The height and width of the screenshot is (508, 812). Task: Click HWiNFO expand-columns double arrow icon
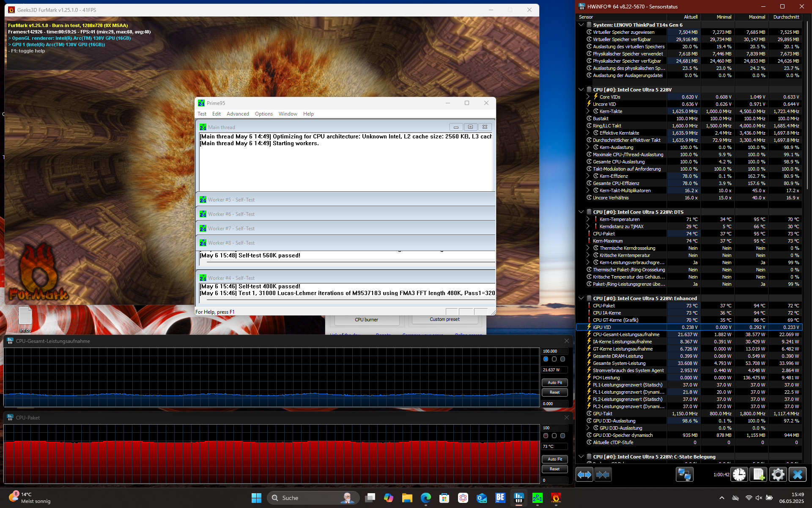tap(584, 475)
